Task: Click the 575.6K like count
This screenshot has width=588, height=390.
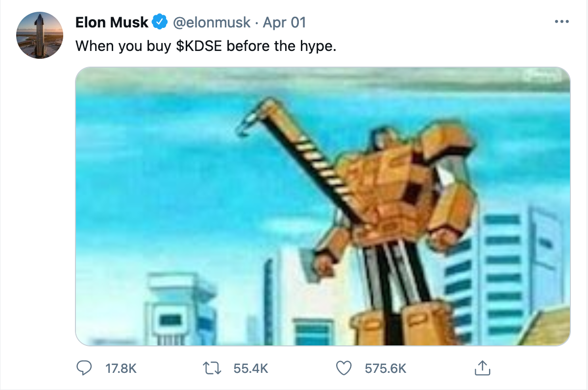Action: pos(386,368)
